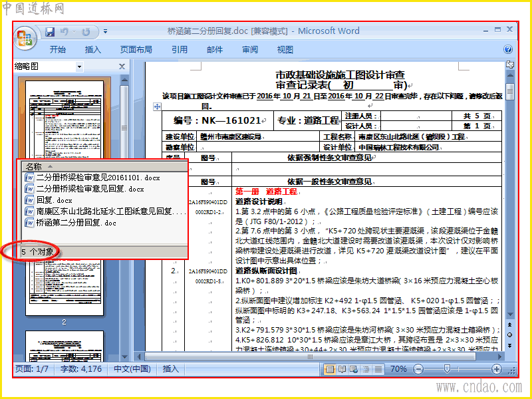
Task: Sort file list by 名称 column header
Action: coord(104,166)
